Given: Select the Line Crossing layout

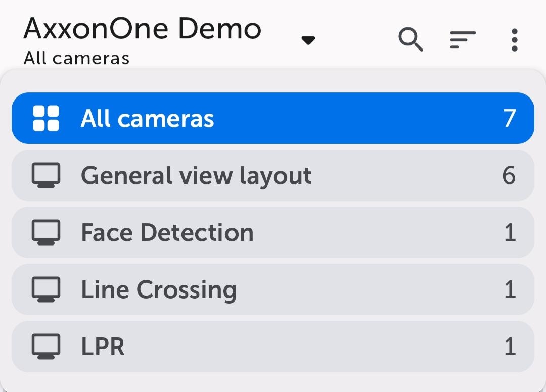Looking at the screenshot, I should (159, 290).
